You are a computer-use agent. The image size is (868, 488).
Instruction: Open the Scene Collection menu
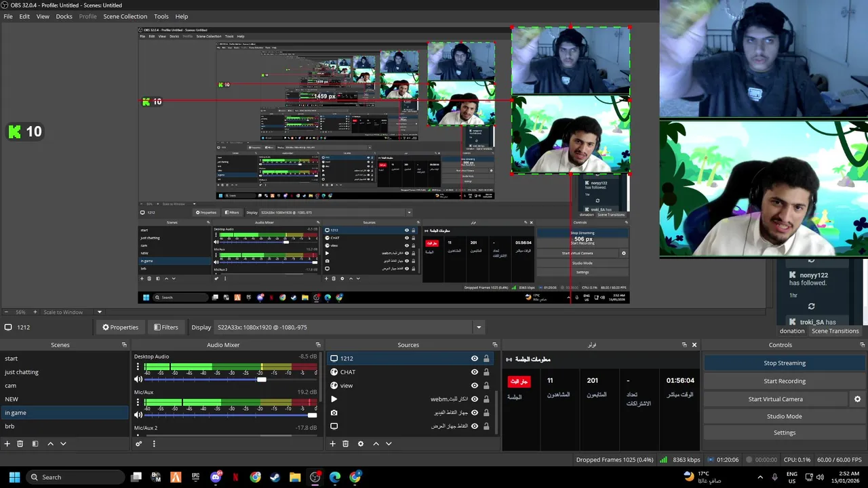pyautogui.click(x=125, y=16)
